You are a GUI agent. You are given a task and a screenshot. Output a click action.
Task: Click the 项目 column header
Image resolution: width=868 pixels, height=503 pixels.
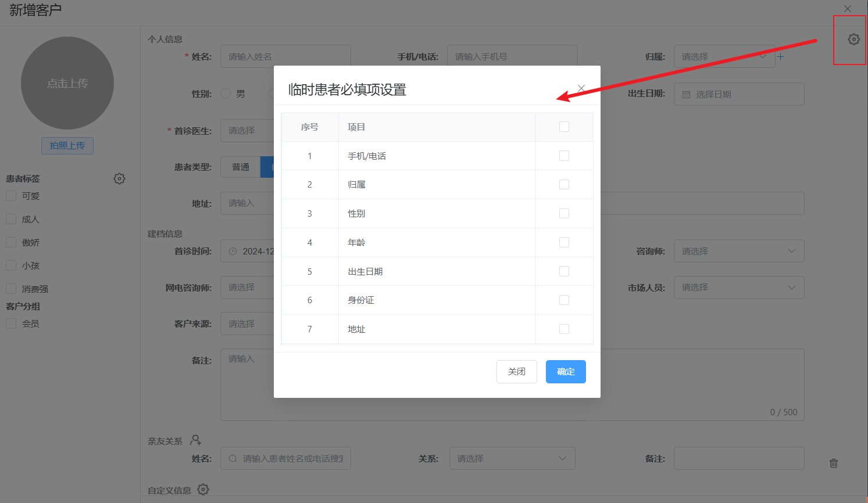(x=437, y=127)
